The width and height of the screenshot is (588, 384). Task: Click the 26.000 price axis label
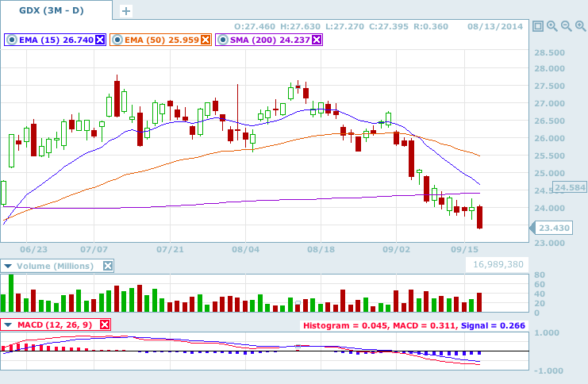click(x=549, y=138)
